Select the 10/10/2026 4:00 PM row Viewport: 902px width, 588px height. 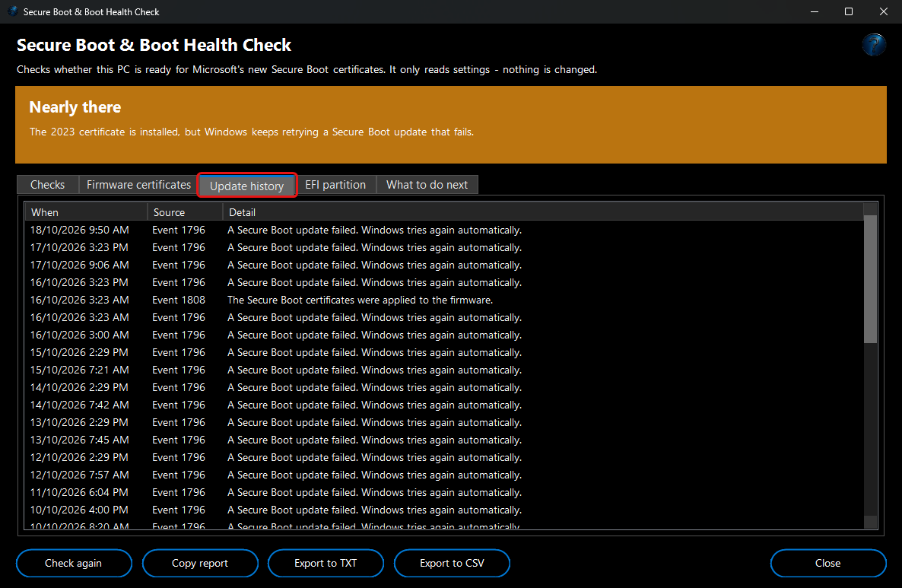pos(444,510)
